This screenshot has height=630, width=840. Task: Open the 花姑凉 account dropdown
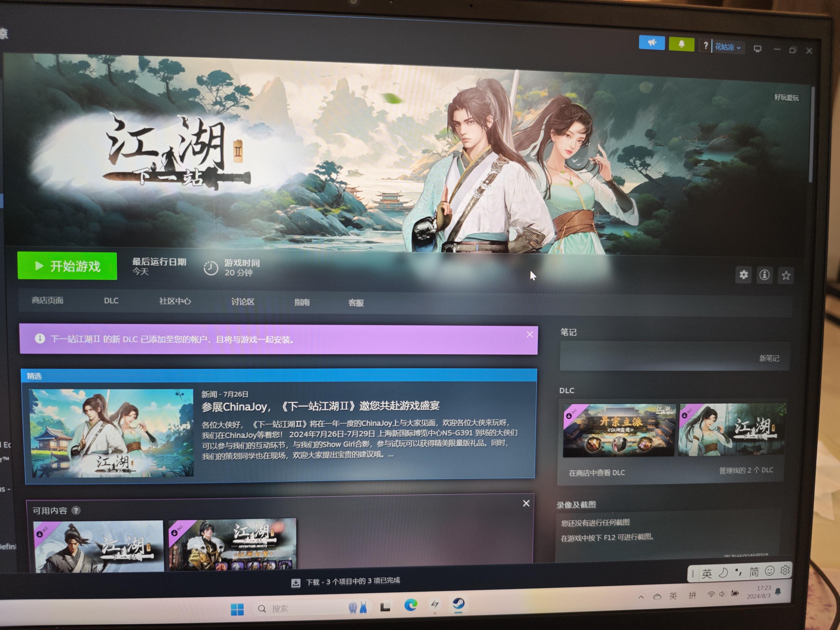pos(727,47)
